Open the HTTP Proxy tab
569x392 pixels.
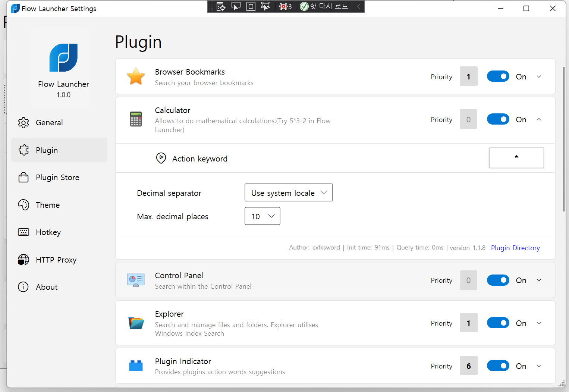(x=59, y=260)
